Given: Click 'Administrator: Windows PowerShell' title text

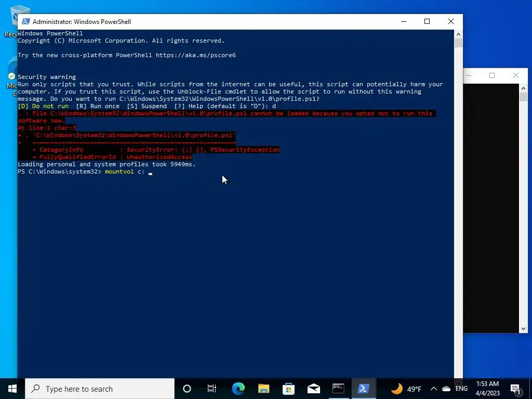Looking at the screenshot, I should (x=82, y=22).
